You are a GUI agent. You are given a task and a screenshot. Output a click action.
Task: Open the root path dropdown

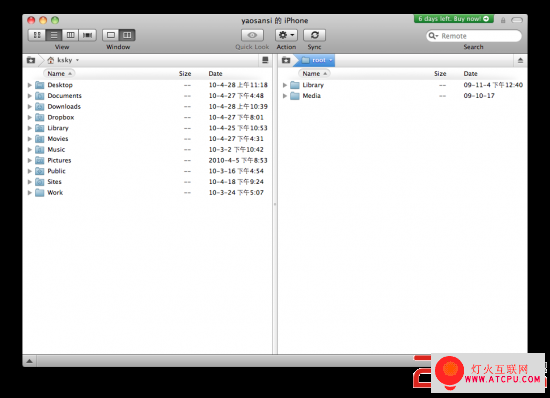tap(317, 60)
